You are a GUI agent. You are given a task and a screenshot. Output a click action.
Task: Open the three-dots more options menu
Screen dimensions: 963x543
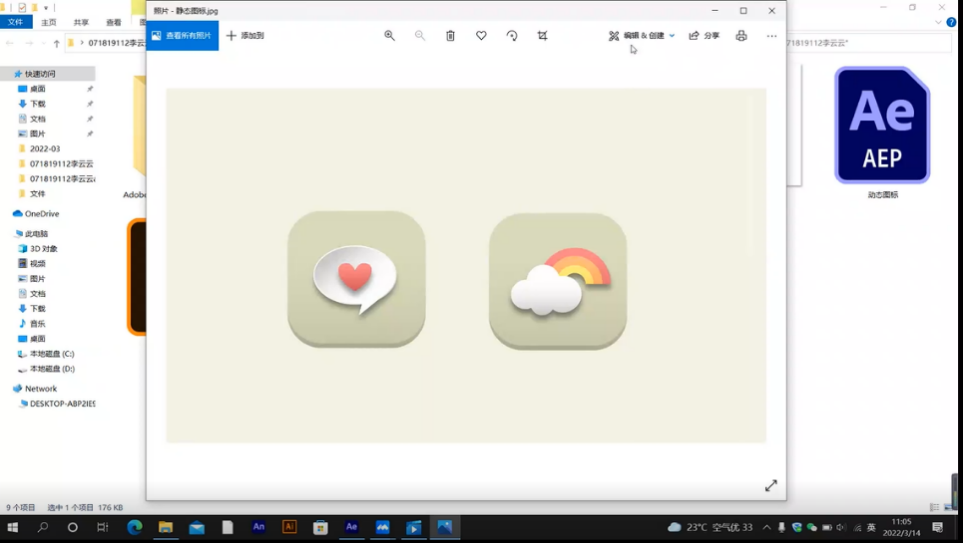click(x=771, y=36)
